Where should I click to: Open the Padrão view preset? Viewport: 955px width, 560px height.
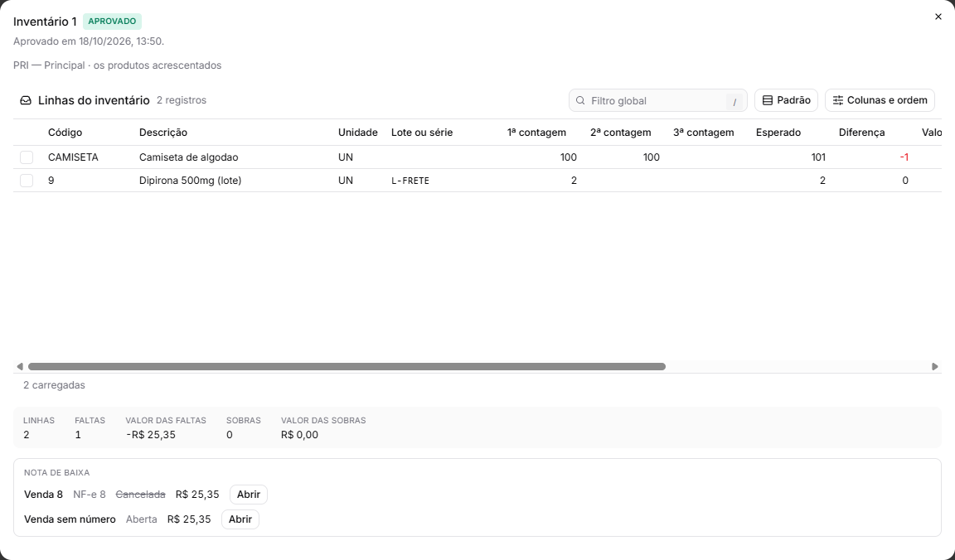point(786,100)
